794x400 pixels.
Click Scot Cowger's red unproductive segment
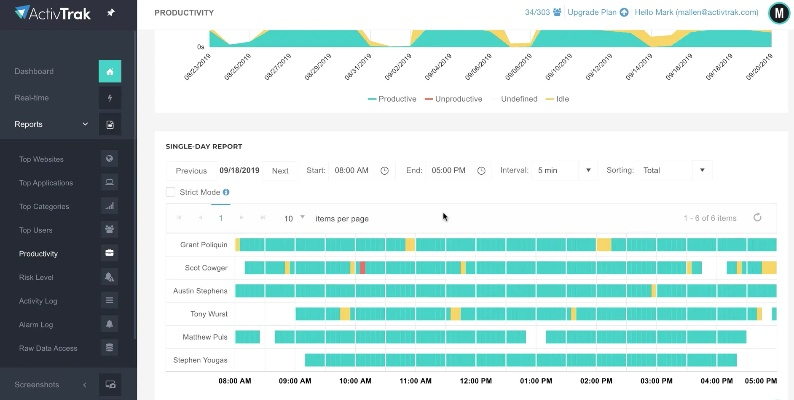pyautogui.click(x=362, y=267)
